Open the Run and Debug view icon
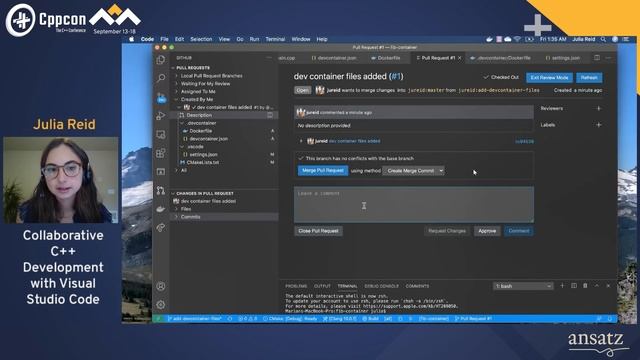This screenshot has height=360, width=640. (161, 116)
